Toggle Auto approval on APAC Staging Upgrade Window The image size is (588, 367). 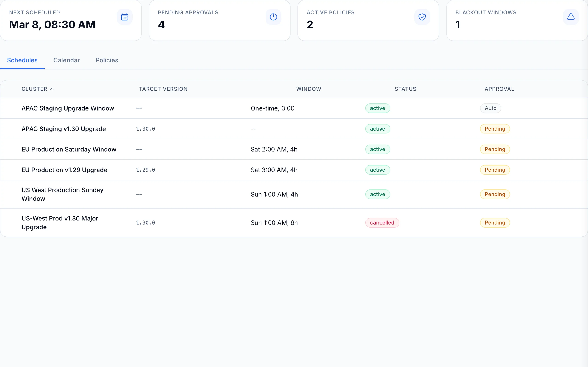pyautogui.click(x=490, y=108)
